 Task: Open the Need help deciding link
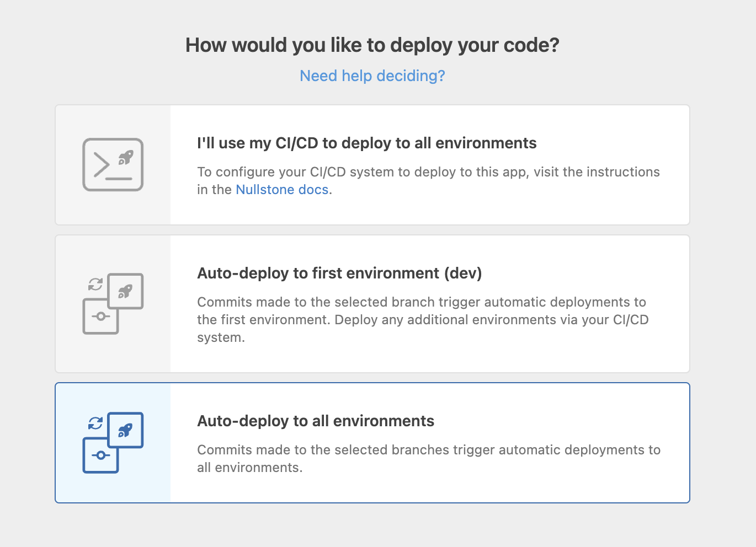click(372, 76)
